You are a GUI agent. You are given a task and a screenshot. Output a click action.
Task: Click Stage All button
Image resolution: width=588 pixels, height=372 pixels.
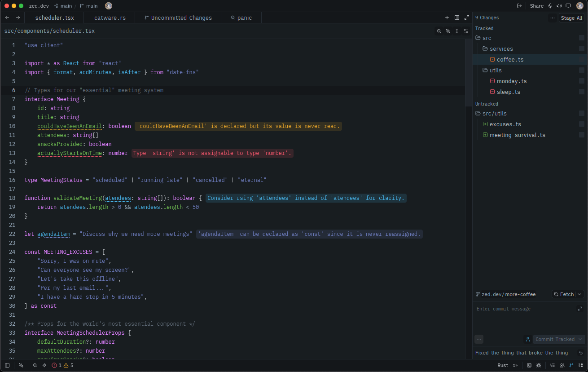(x=571, y=18)
